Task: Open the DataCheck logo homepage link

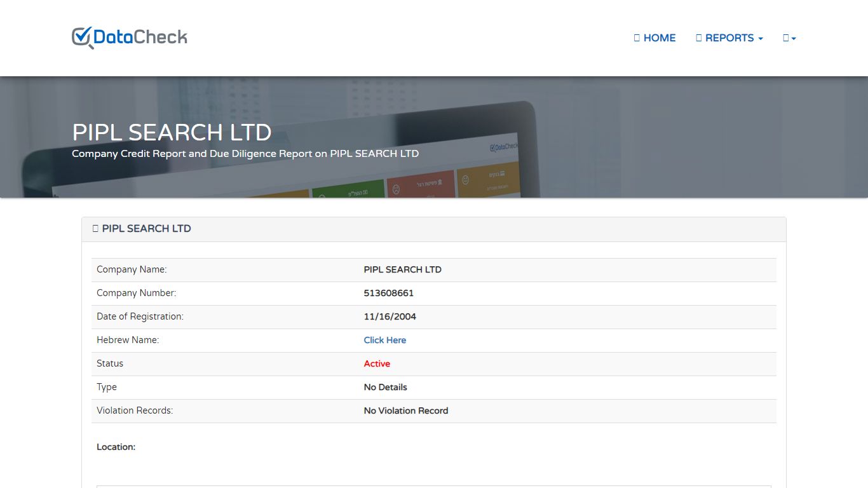Action: coord(130,38)
